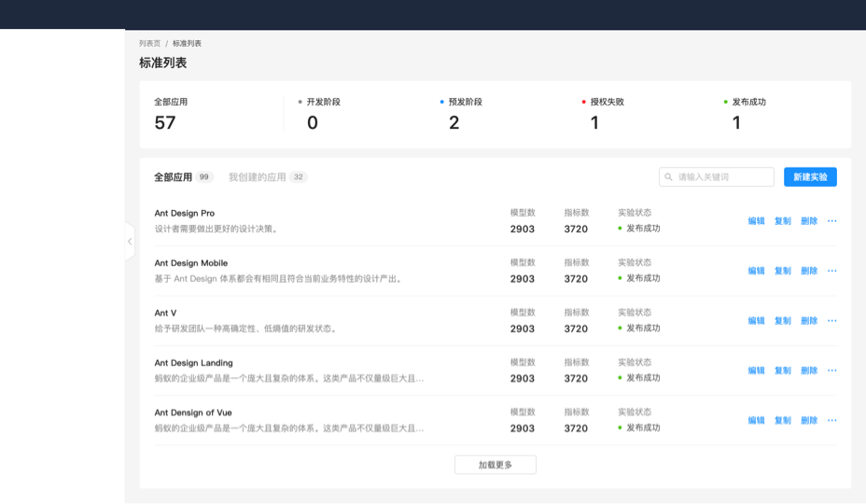The height and width of the screenshot is (504, 866).
Task: Delete the Ant Design Mobile entry
Action: (x=809, y=271)
